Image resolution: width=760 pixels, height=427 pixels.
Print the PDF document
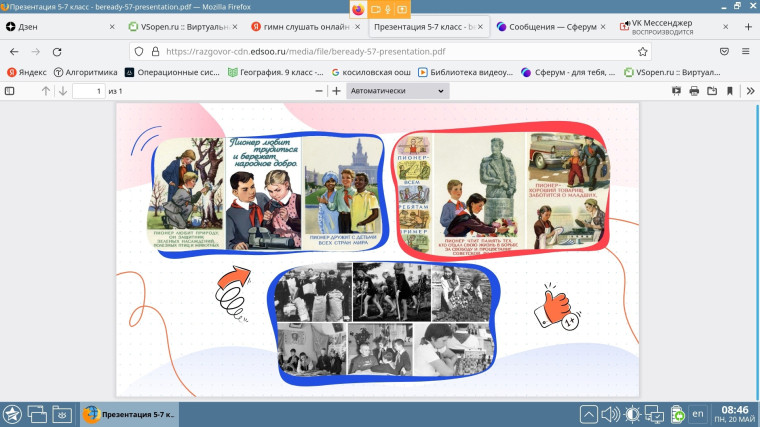pos(694,91)
